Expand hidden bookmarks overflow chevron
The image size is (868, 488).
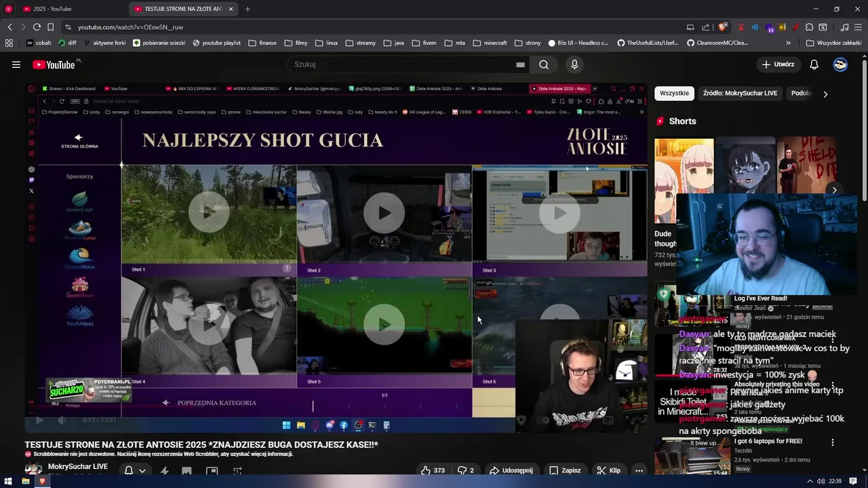[789, 43]
